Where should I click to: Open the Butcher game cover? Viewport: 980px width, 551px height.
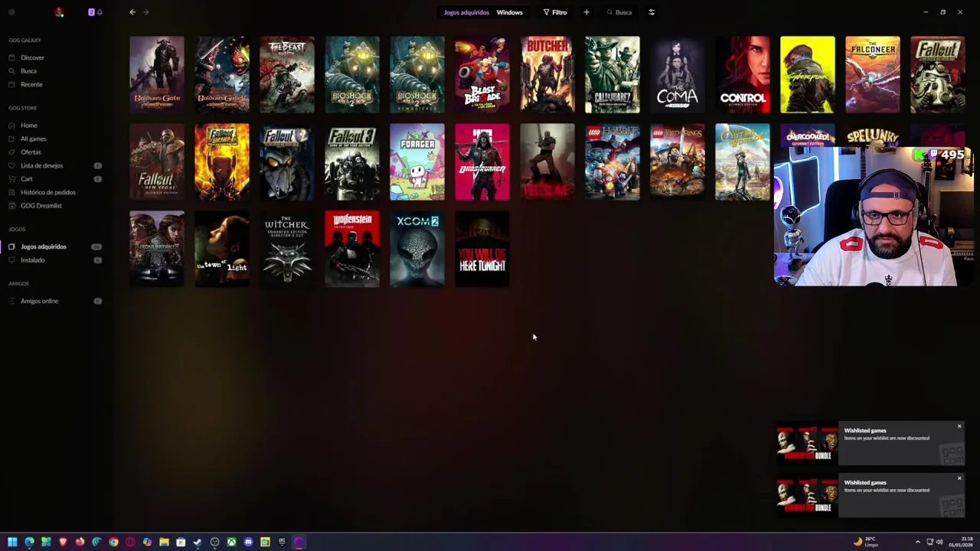(547, 74)
